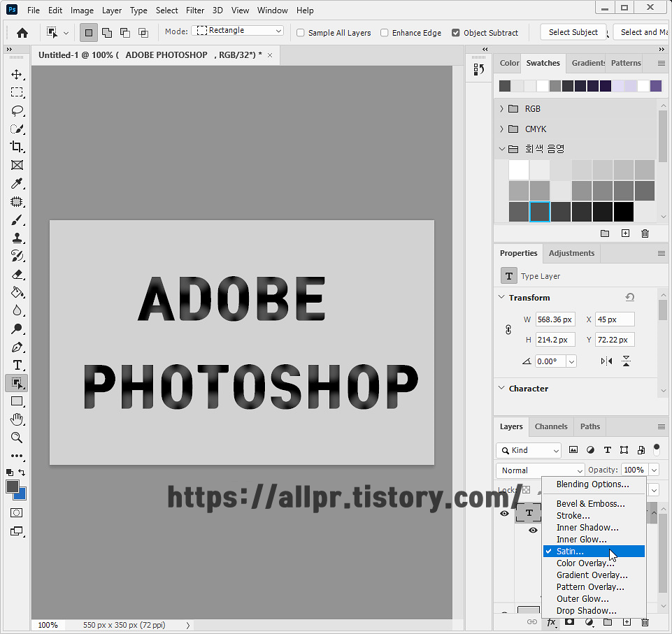Screen dimensions: 672x634
Task: Click the zoom level 100% field
Action: pos(48,625)
